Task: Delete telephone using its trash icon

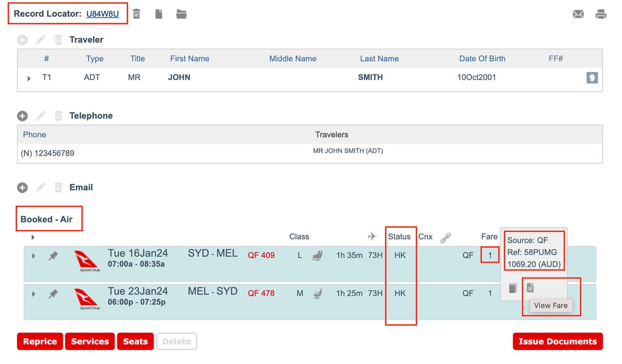Action: [58, 116]
